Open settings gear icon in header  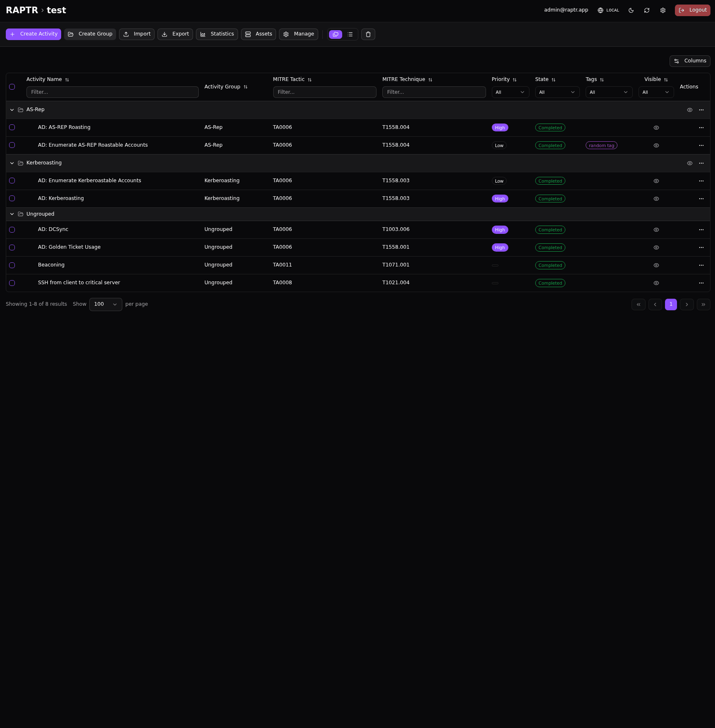[663, 10]
